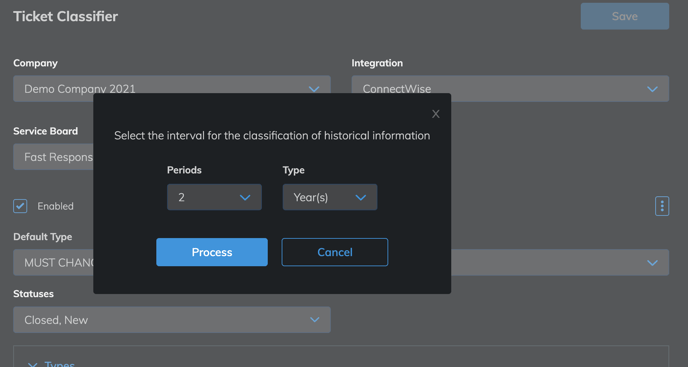Open the Company dropdown
The width and height of the screenshot is (688, 367).
(172, 89)
